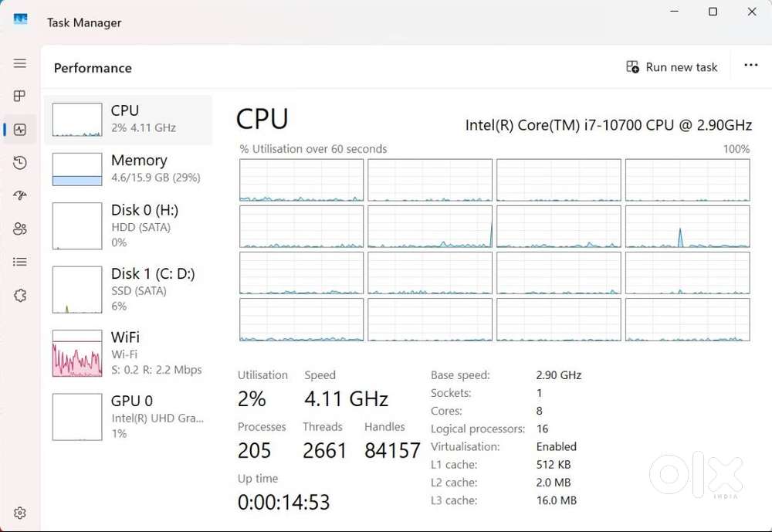Select the Memory performance entry
Screen dimensions: 772x532
(x=127, y=168)
